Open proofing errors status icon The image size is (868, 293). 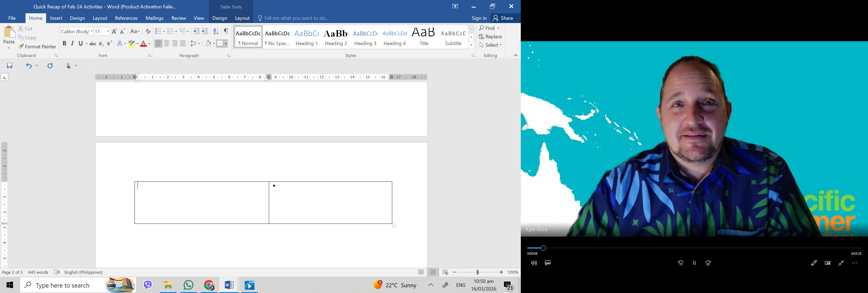(x=57, y=272)
